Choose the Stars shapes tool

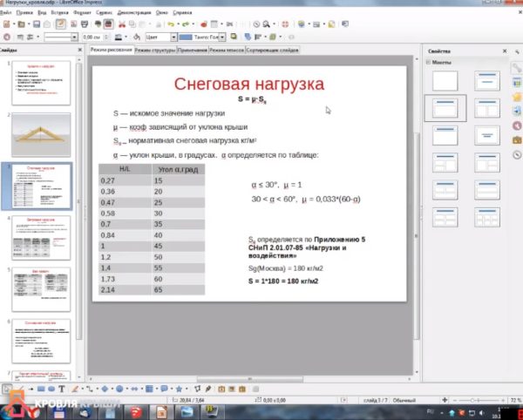click(179, 389)
